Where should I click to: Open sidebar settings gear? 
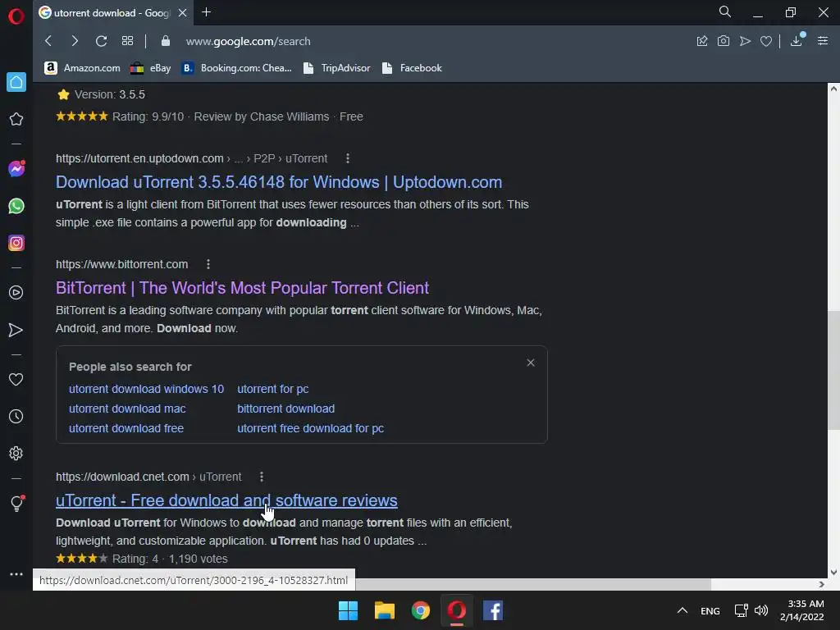point(16,453)
